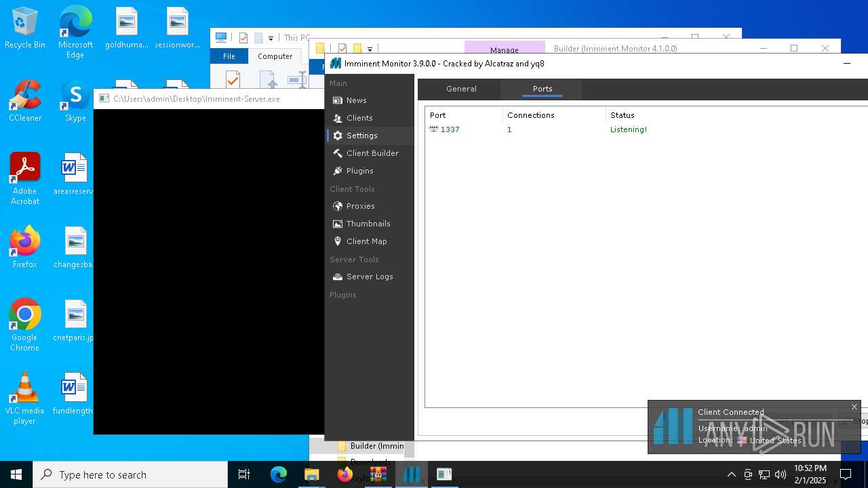The width and height of the screenshot is (868, 488).
Task: Switch to console window taskbar button
Action: 444,474
